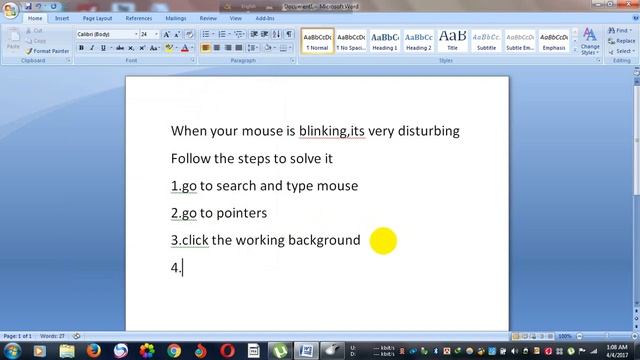Click the Paste button

pos(13,40)
